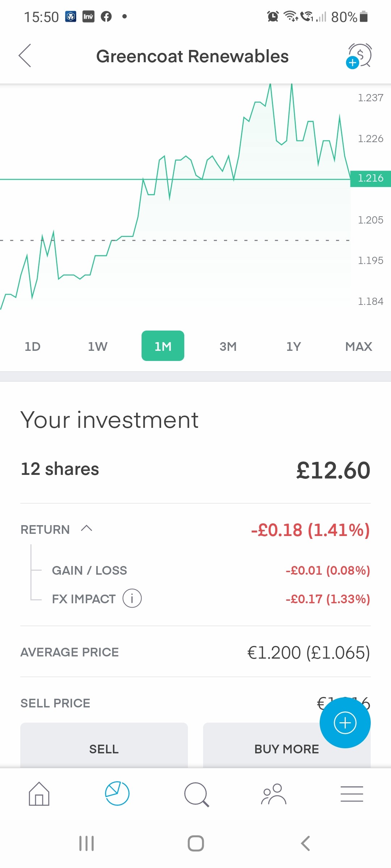Select the 1D chart range

(x=33, y=346)
